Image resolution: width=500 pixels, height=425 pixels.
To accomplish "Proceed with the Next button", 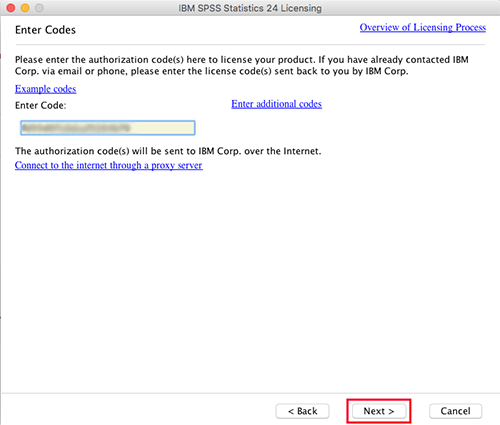I will pyautogui.click(x=379, y=411).
